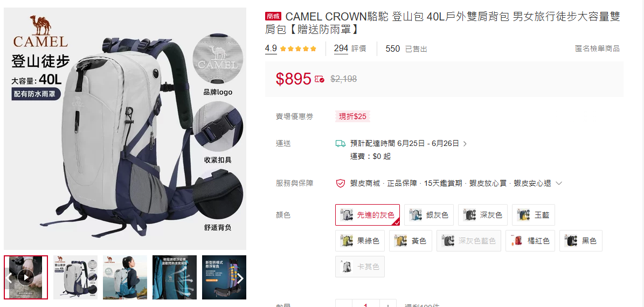Click the red shield guarantee icon
The width and height of the screenshot is (644, 307).
[340, 184]
